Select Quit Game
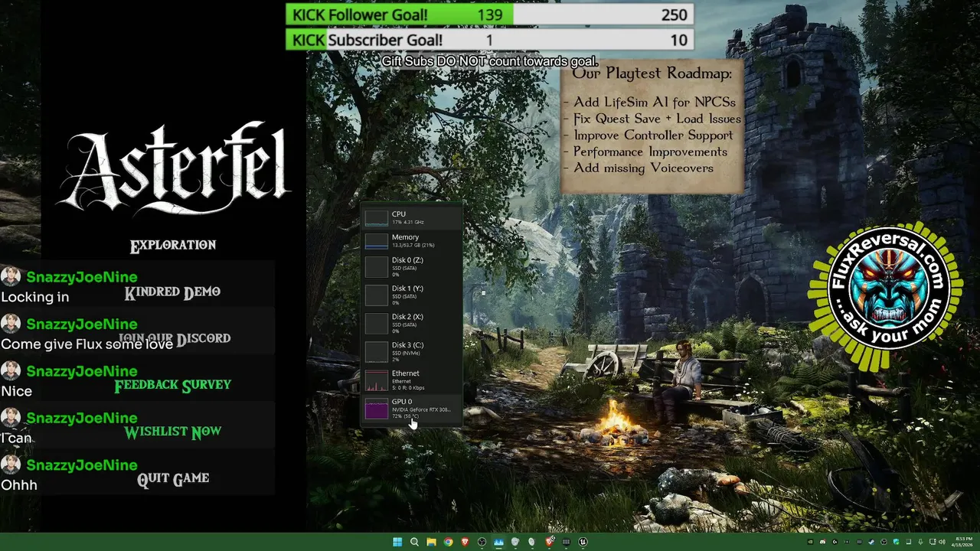Screen dimensions: 980x551 tap(173, 479)
